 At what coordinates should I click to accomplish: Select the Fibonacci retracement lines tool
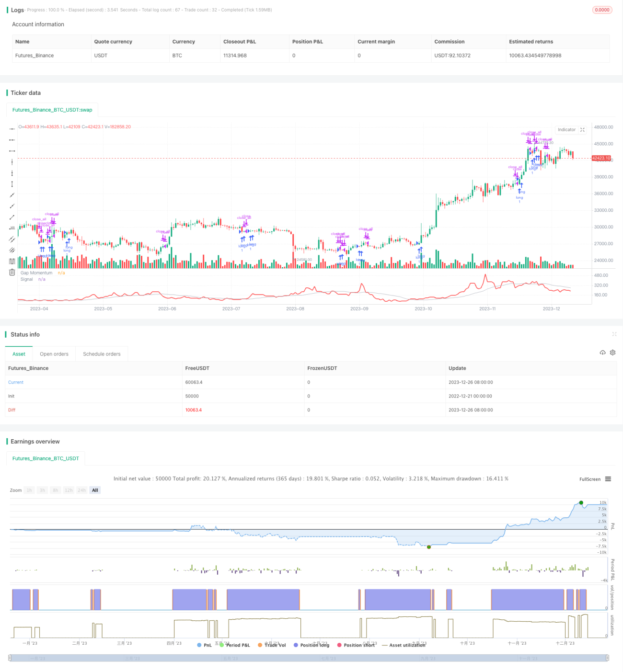(x=12, y=261)
